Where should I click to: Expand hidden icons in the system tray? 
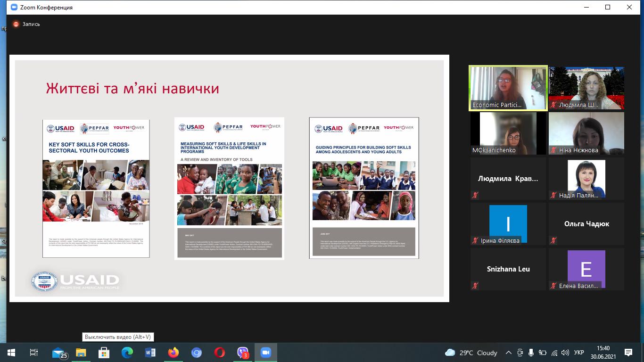509,352
